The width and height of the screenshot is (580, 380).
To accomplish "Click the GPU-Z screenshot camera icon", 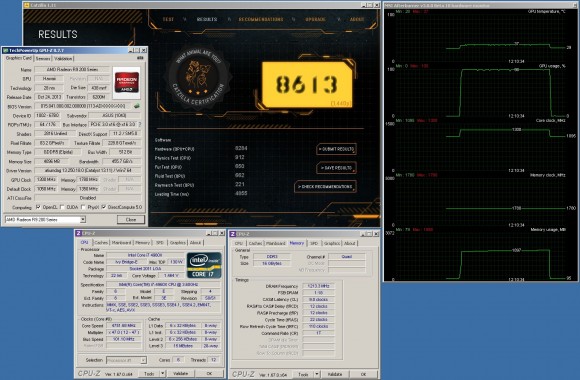I will coord(140,58).
